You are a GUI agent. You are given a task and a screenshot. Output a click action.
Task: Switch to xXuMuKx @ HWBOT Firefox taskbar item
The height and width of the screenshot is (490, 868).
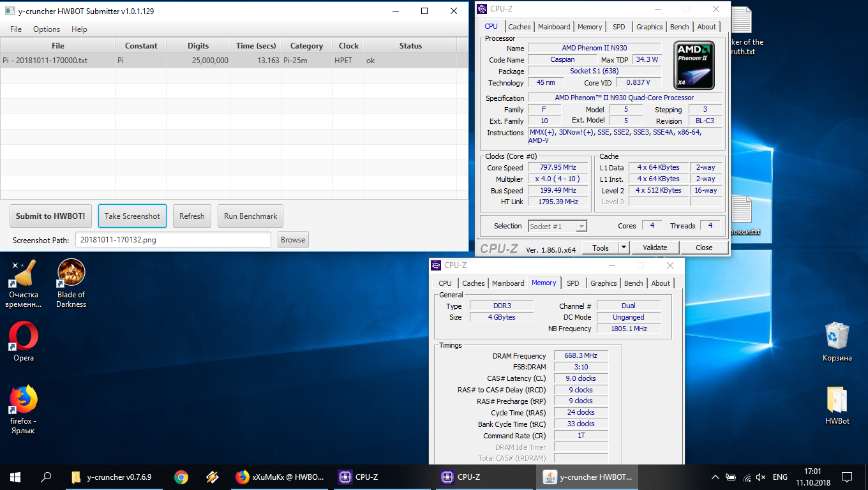coord(280,477)
